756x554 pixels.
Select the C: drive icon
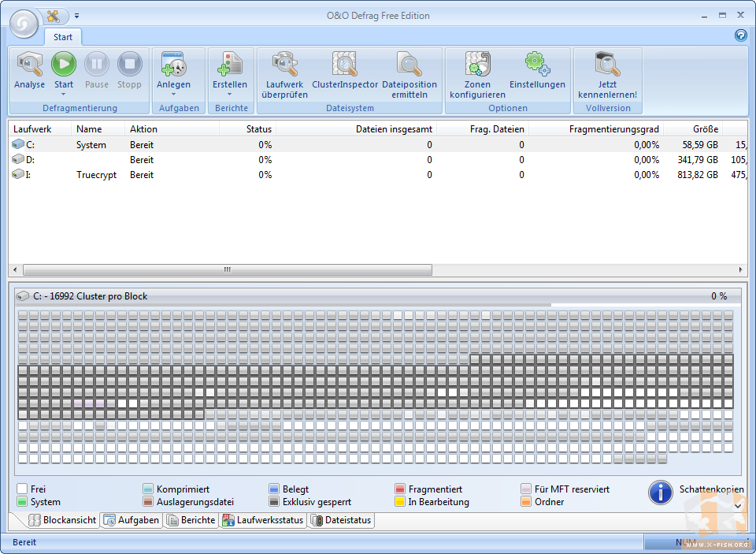18,144
